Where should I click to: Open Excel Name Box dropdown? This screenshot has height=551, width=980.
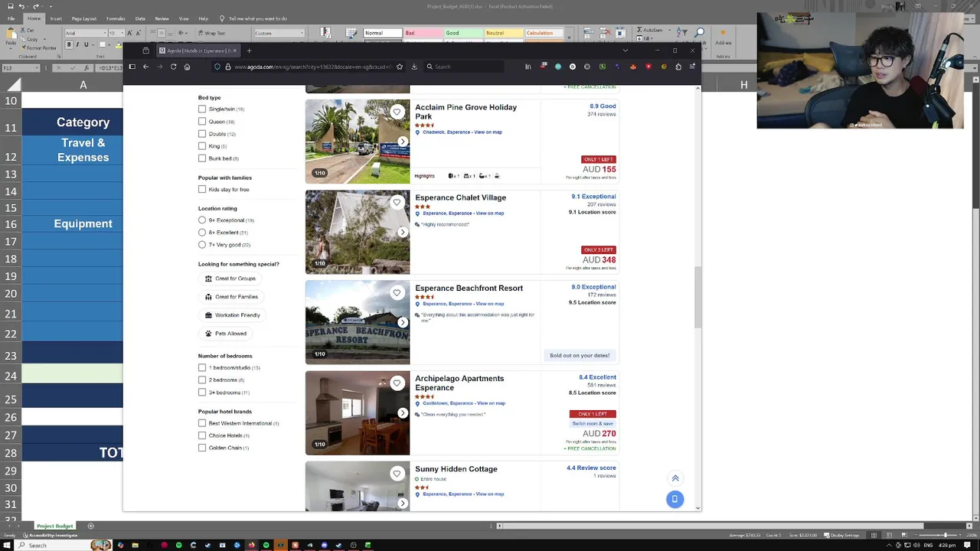[36, 68]
